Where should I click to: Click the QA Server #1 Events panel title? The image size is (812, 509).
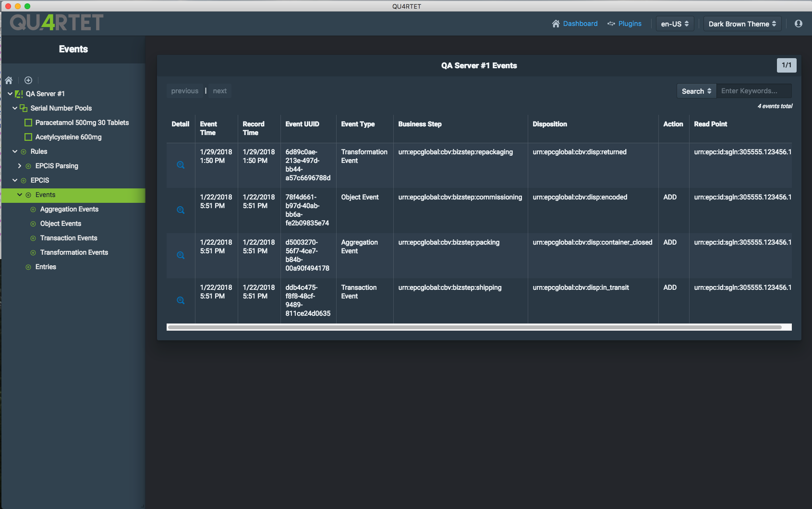[479, 65]
